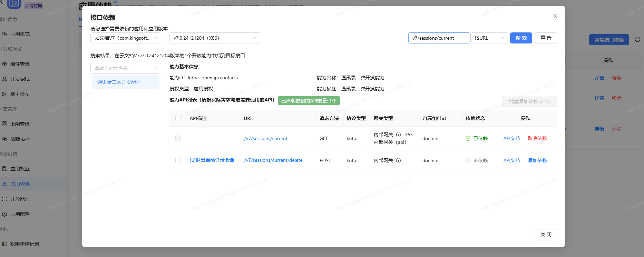
Task: Click the GET method cell
Action: point(324,138)
